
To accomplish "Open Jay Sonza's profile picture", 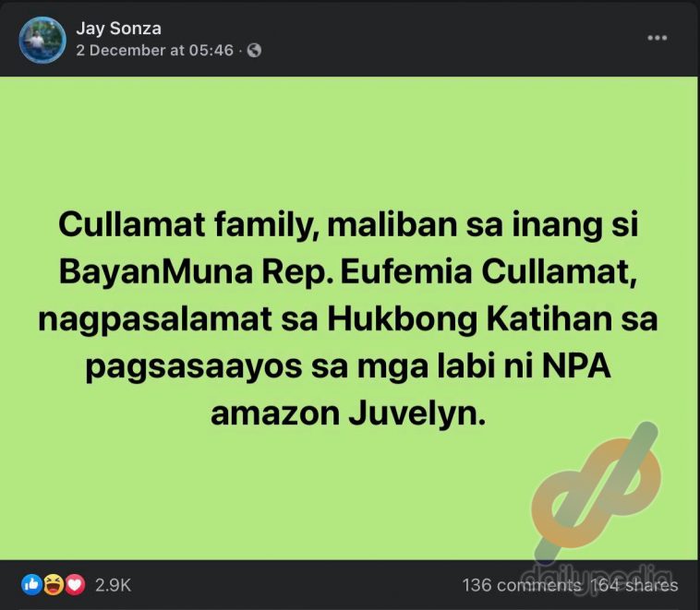I will [42, 40].
